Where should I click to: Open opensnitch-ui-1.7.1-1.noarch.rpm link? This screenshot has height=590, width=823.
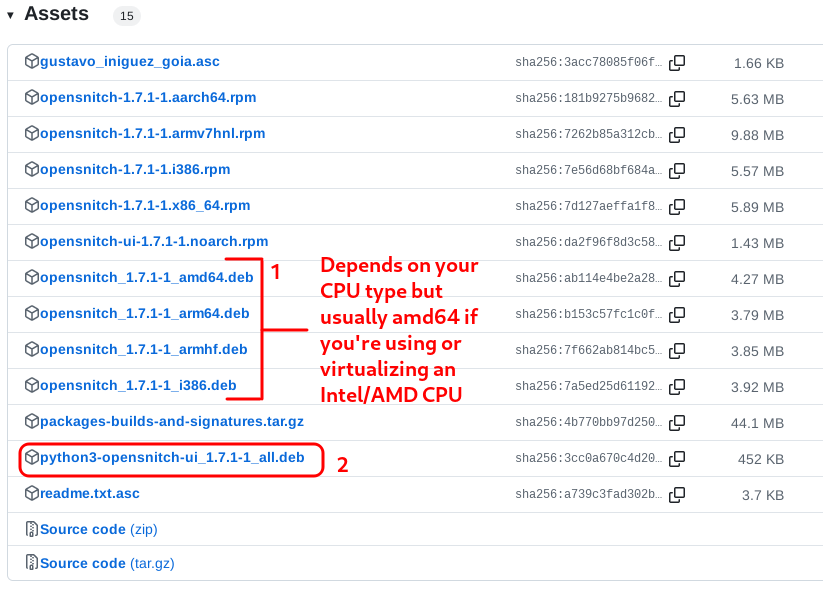(x=154, y=241)
